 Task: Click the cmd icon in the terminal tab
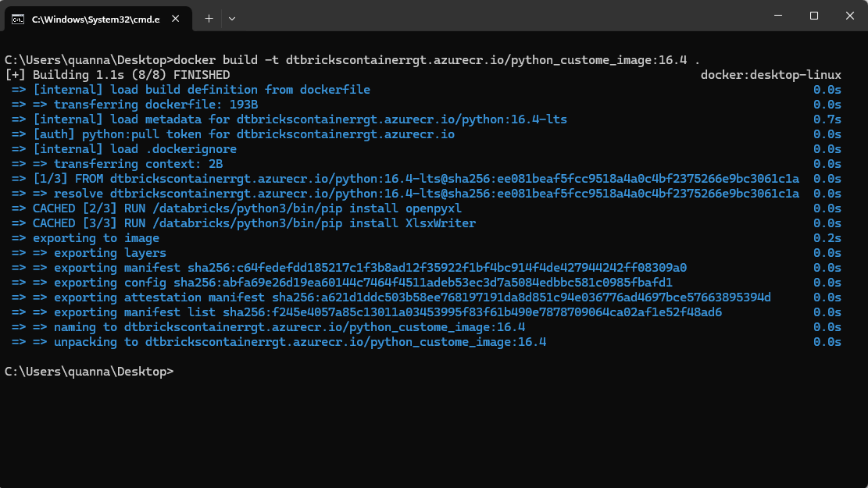pos(17,19)
